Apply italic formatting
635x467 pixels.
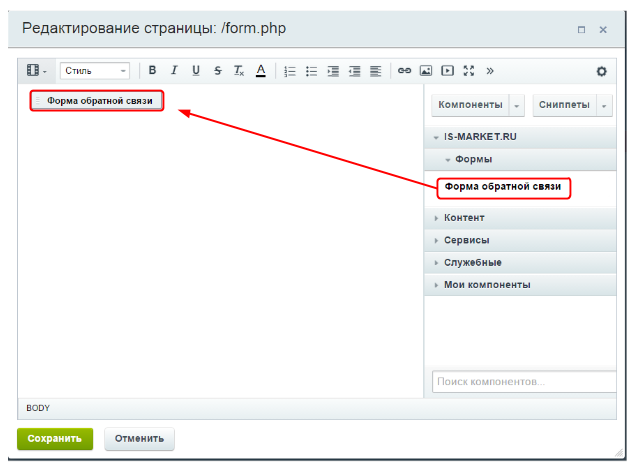(x=174, y=71)
